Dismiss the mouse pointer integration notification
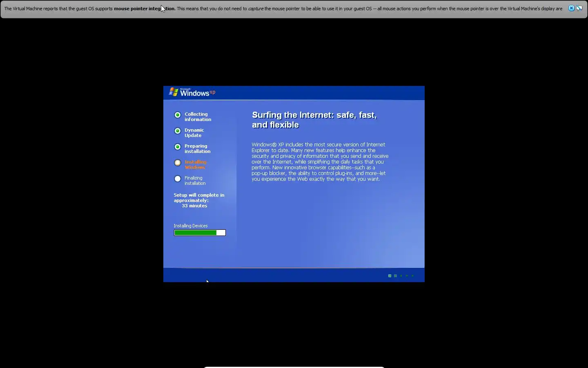Screen dimensions: 588x368 [571, 8]
